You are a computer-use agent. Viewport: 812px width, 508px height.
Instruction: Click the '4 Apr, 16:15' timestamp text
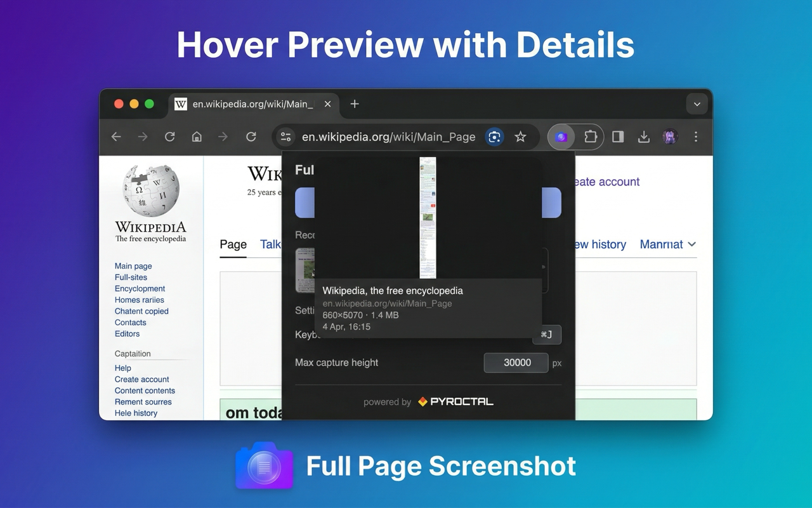[x=346, y=327]
